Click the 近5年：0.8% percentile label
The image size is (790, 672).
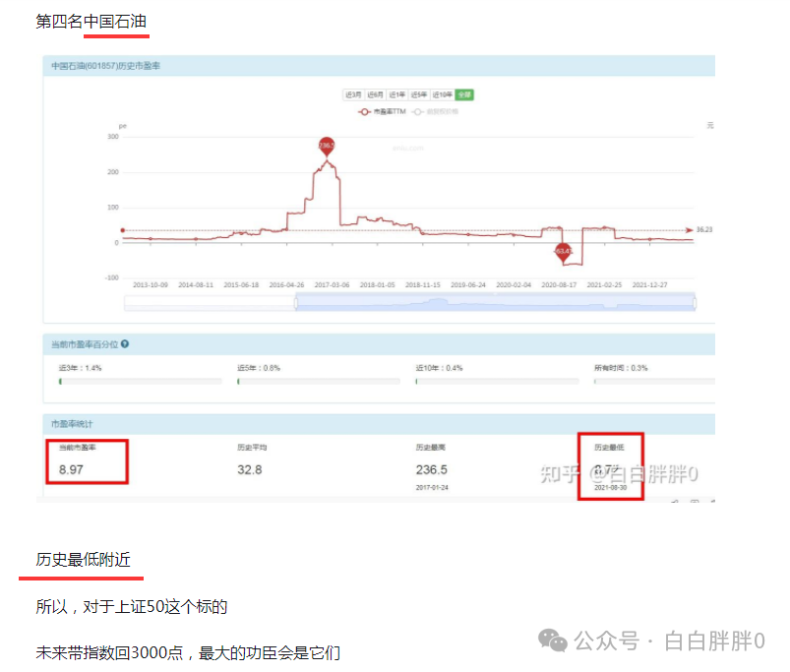pyautogui.click(x=259, y=368)
